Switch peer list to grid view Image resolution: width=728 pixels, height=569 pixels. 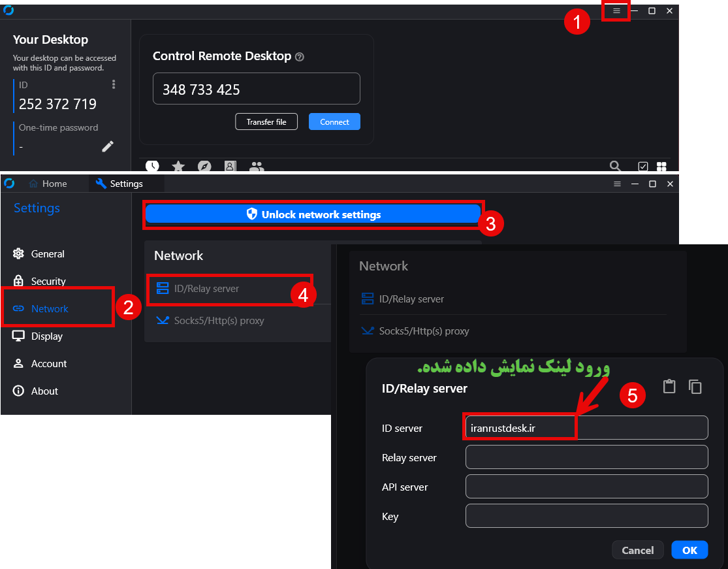pos(661,166)
